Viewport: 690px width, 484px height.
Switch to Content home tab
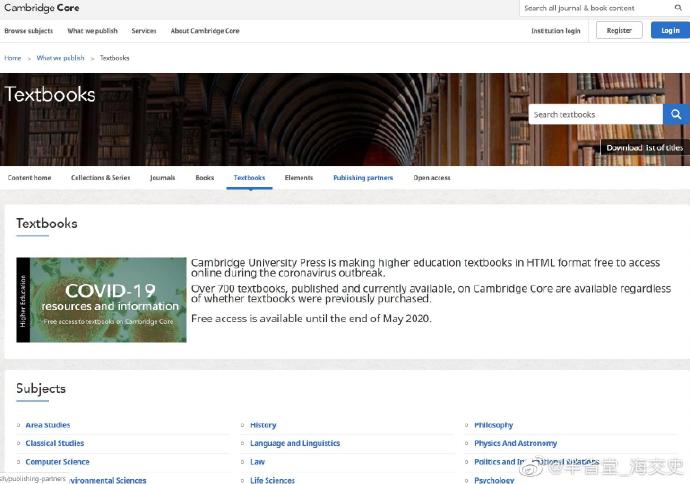29,178
